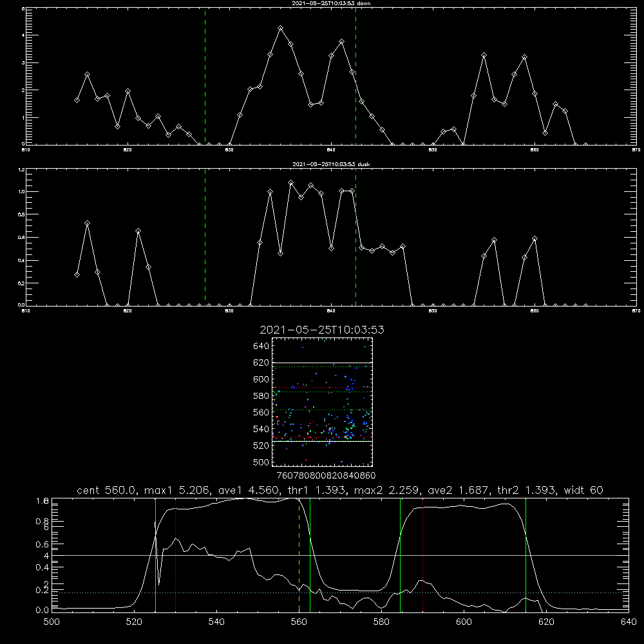Click the 'ave2 1.687' value

coord(459,490)
